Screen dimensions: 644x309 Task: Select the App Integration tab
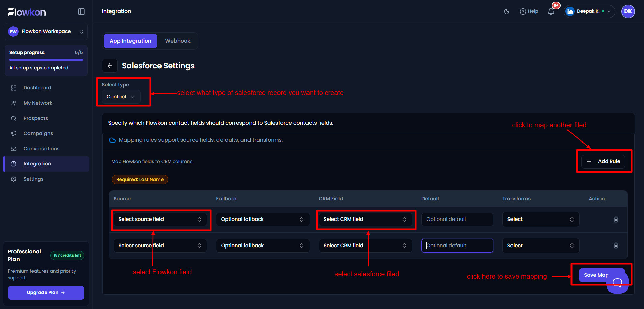[130, 41]
